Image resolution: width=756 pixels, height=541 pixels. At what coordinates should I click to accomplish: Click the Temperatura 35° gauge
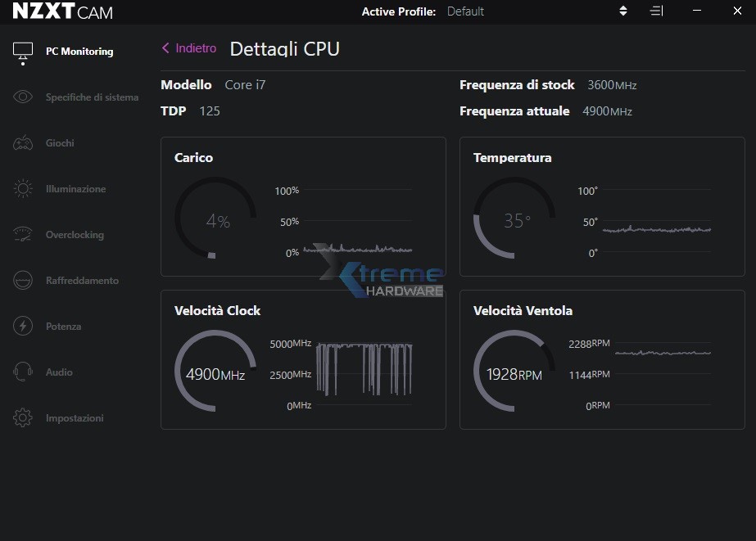515,221
